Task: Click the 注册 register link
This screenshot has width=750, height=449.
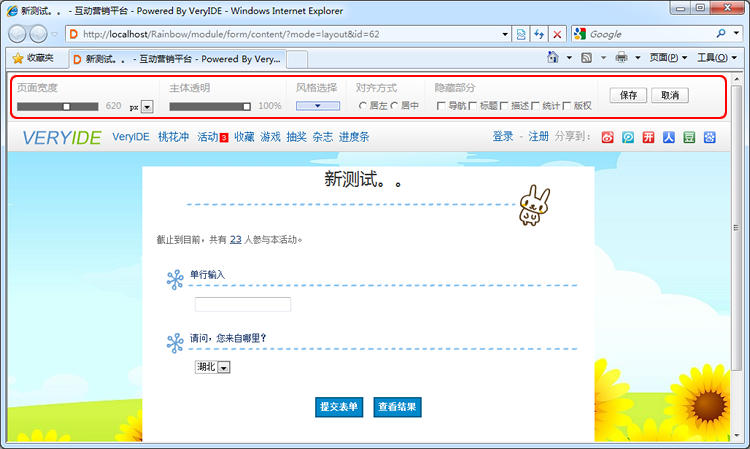Action: (538, 137)
